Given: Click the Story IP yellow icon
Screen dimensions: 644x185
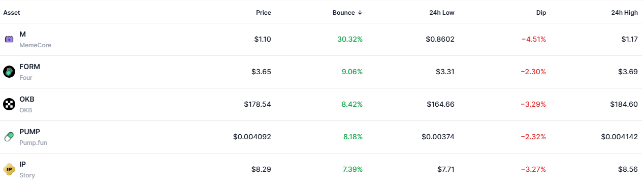Looking at the screenshot, I should [9, 169].
